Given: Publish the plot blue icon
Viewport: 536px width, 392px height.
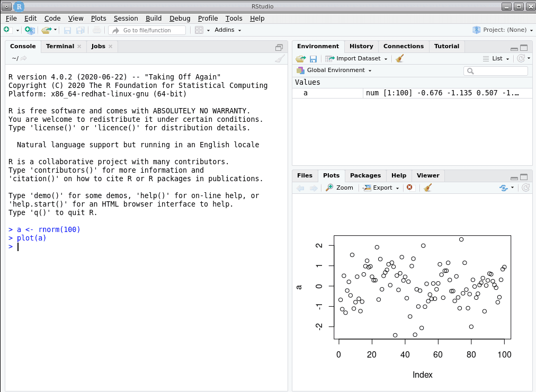Looking at the screenshot, I should coord(504,188).
